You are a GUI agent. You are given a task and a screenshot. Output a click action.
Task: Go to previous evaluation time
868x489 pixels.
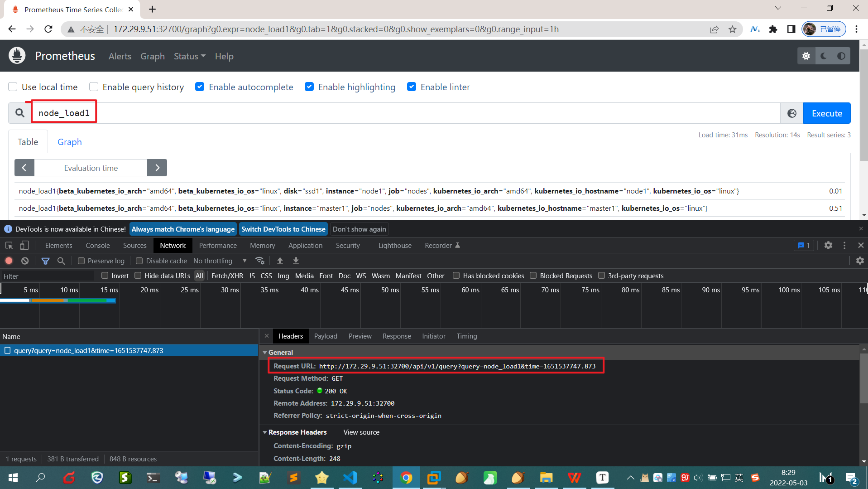coord(24,168)
